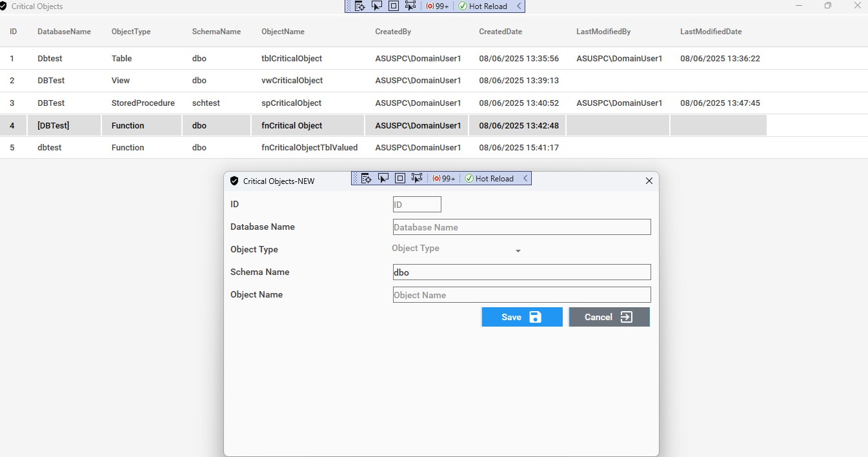Sort by the CreatedDate column header

point(500,32)
